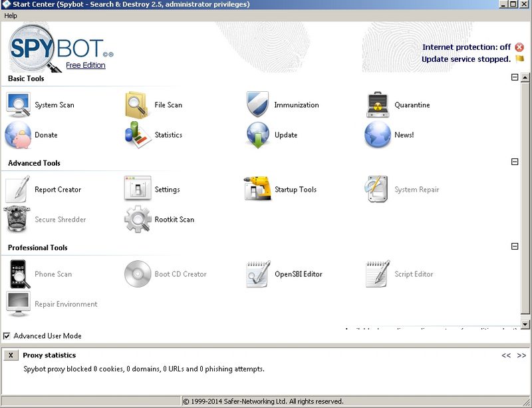Click 'Update service stopped.' status text
532x408 pixels.
click(x=466, y=59)
